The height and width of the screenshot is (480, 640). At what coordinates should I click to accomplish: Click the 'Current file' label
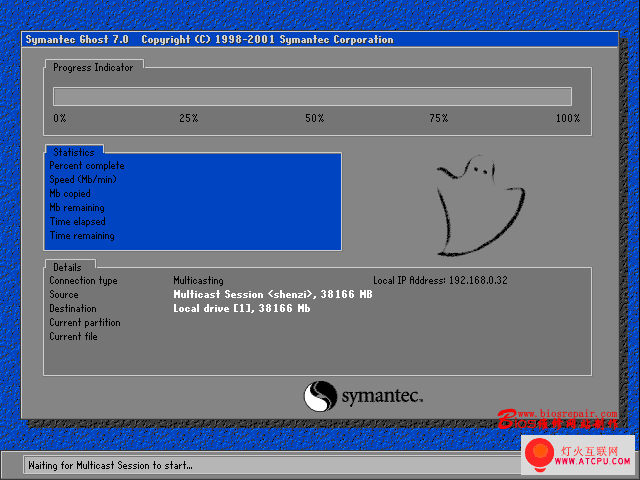pyautogui.click(x=73, y=336)
